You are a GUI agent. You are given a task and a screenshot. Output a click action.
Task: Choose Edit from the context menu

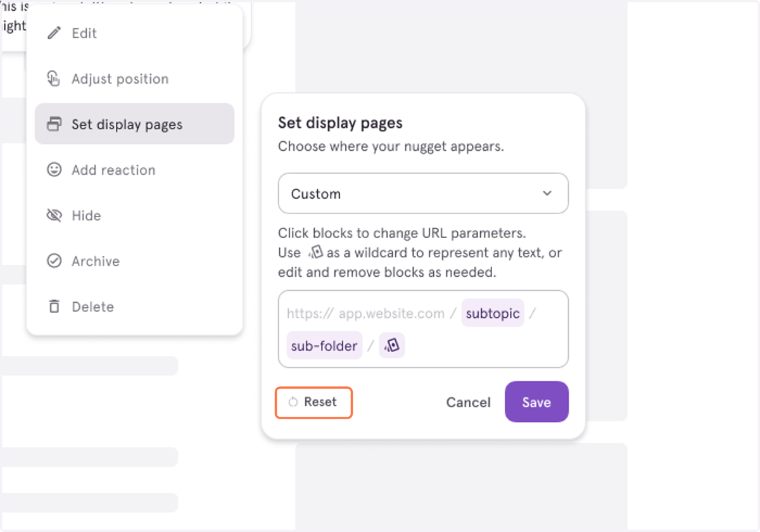[134, 33]
